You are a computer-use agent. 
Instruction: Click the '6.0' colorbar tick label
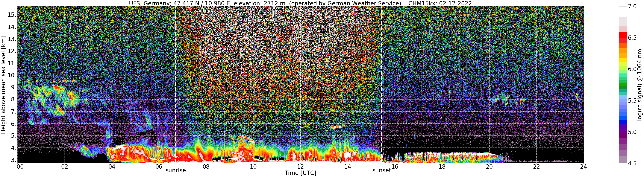632,69
